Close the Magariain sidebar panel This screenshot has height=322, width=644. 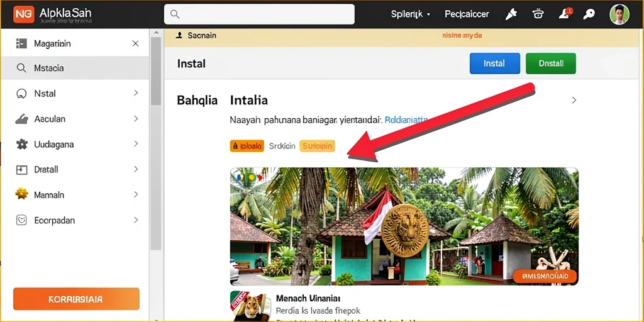[x=135, y=43]
